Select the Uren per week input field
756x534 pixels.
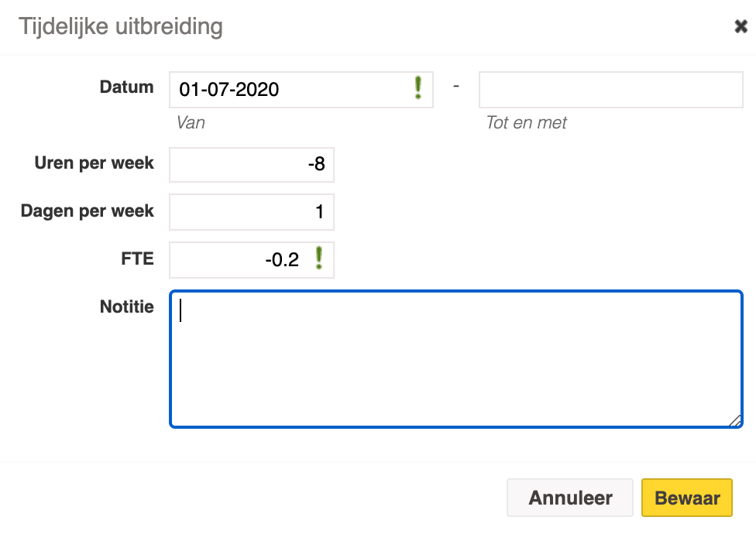click(251, 165)
